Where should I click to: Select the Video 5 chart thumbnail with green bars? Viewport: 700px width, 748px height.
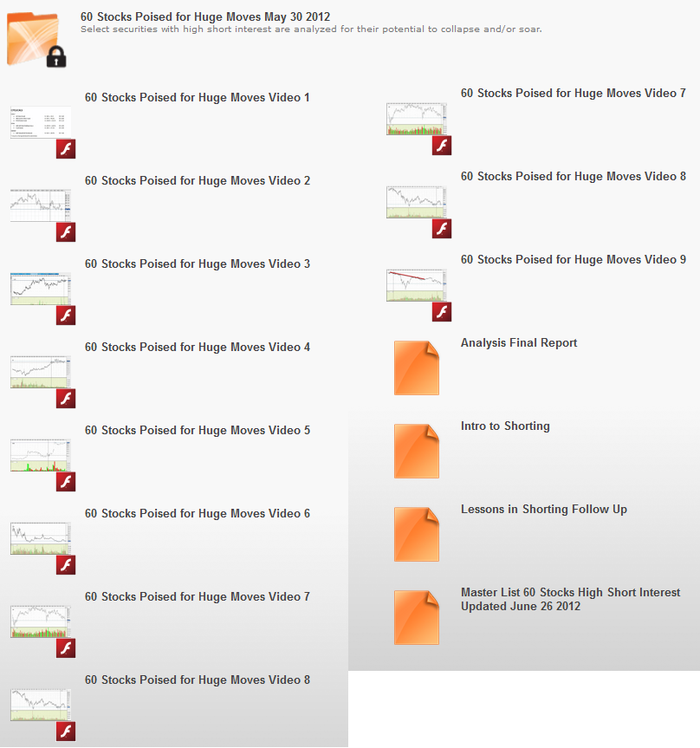[41, 456]
